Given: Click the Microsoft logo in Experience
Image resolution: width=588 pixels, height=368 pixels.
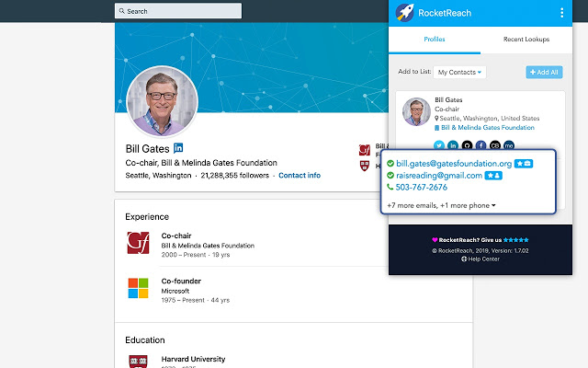Looking at the screenshot, I should 138,288.
